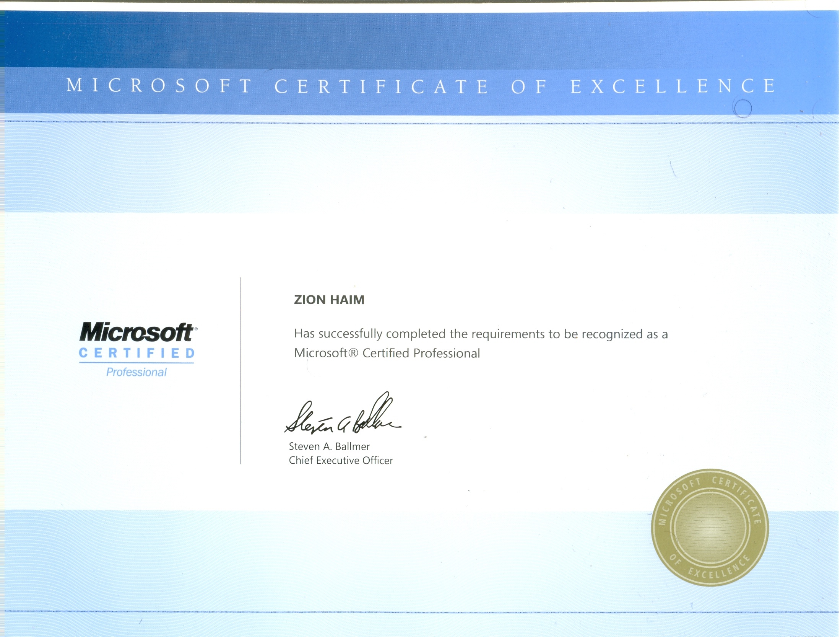Click the 'Microsoft® Certified Professional' text line
Image resolution: width=840 pixels, height=637 pixels.
[387, 353]
